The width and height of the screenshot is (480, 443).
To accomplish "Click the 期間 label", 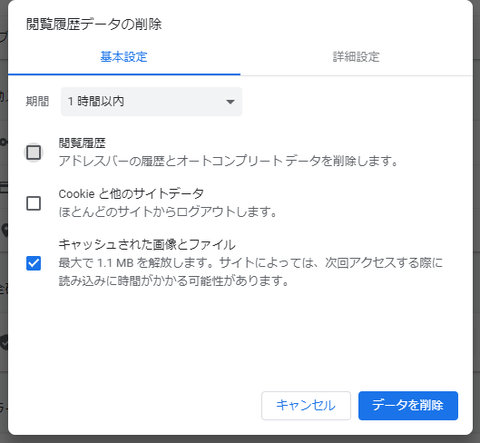I will (37, 101).
